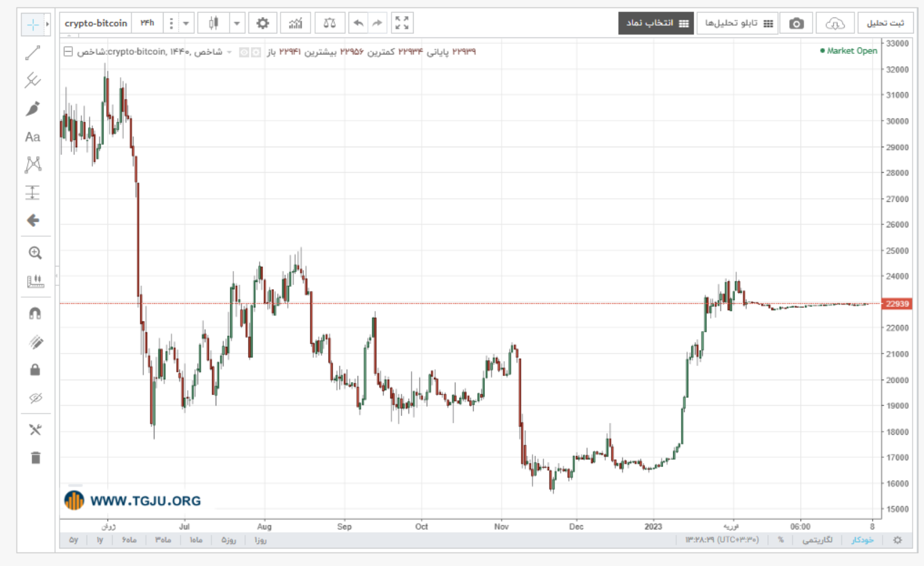
Task: Toggle the خودکار auto scale
Action: tap(862, 540)
